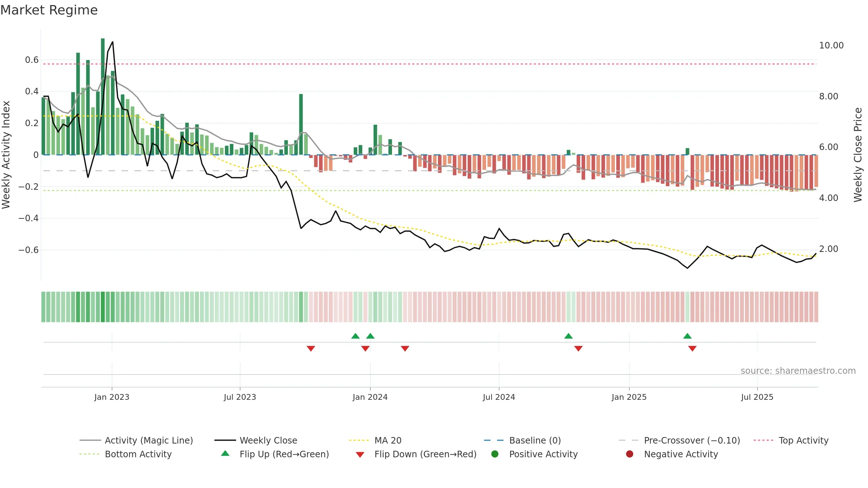The image size is (868, 488).
Task: Click the Jul 2023 x-axis label
Action: (x=240, y=397)
